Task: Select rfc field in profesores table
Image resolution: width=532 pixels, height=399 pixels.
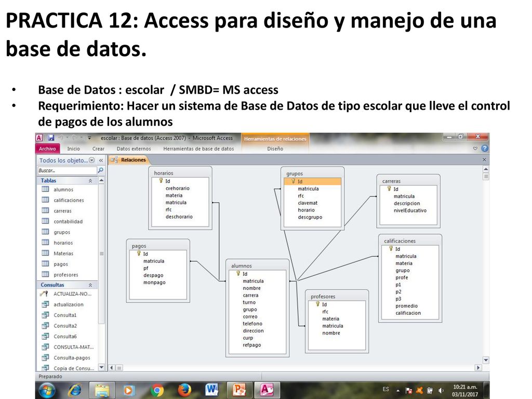Action: coord(325,312)
